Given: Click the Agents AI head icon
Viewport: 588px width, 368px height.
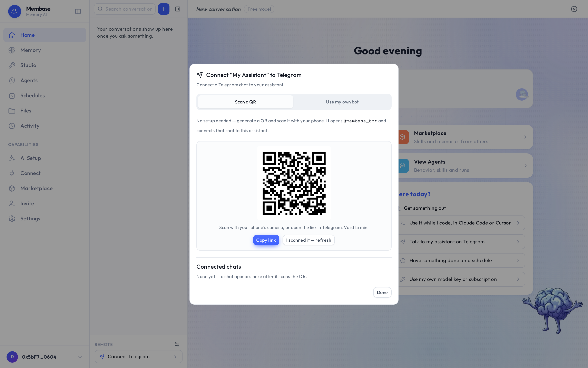Looking at the screenshot, I should [x=12, y=80].
